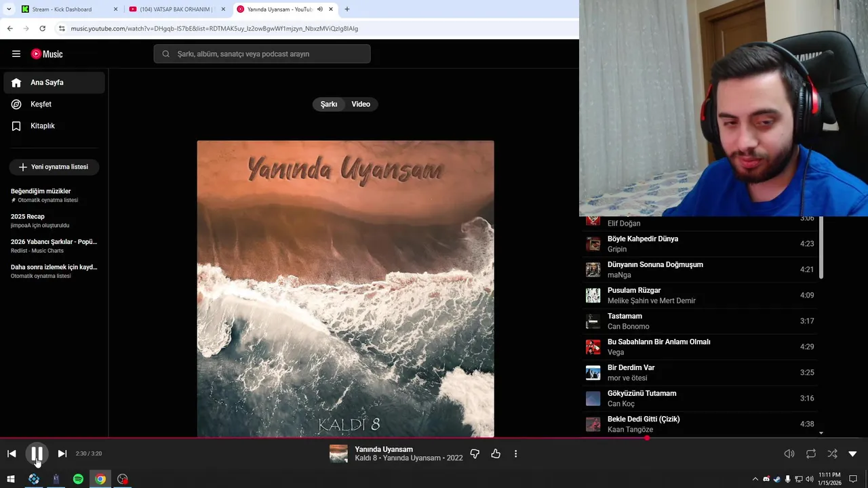This screenshot has height=488, width=868.
Task: Play Gökyüzünü Tutamam by Can Koç
Action: click(x=700, y=399)
